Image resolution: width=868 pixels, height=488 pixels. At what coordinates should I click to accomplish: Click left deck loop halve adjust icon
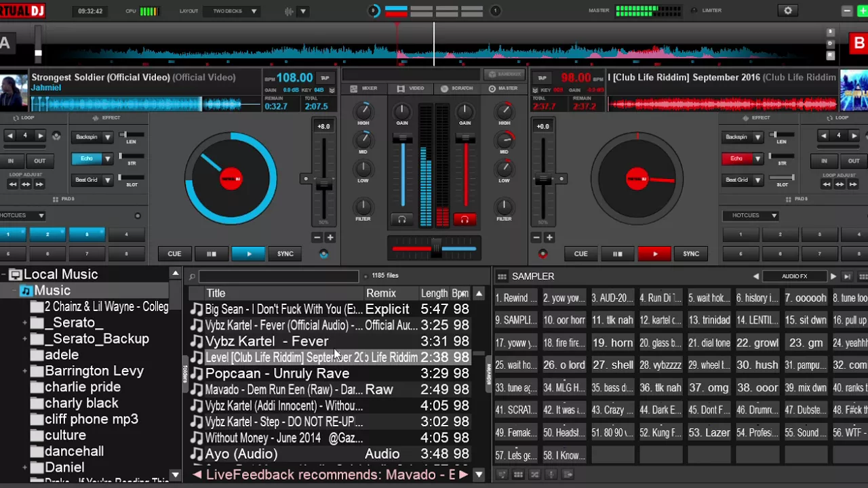coord(12,184)
